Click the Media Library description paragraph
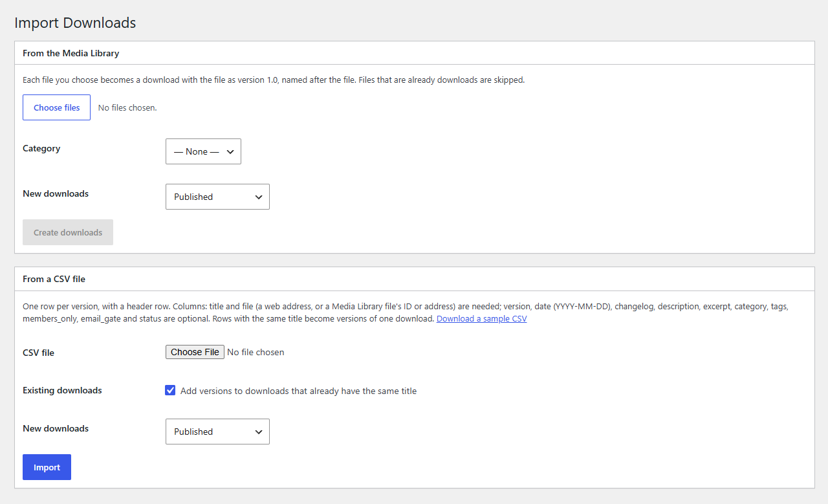The height and width of the screenshot is (504, 828). pos(274,80)
